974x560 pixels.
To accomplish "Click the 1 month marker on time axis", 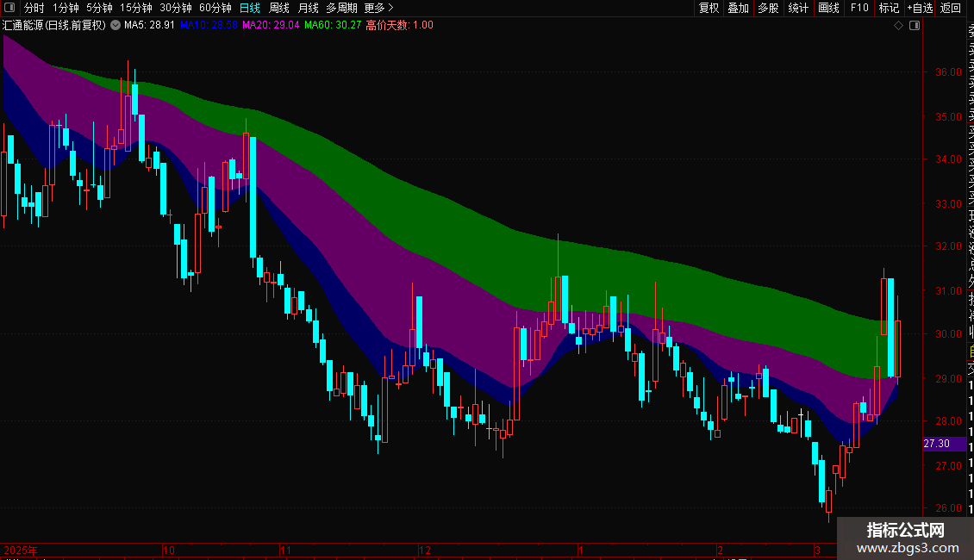I will 580,550.
